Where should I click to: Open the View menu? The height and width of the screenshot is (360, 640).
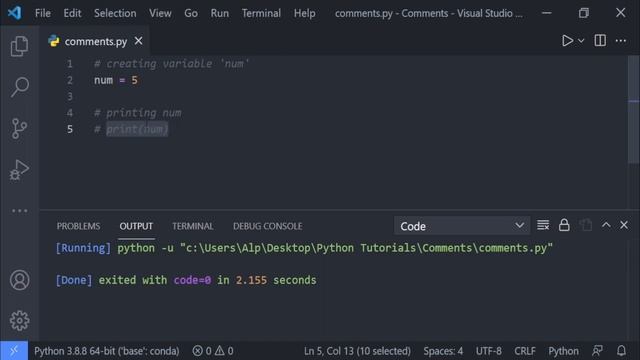click(160, 13)
